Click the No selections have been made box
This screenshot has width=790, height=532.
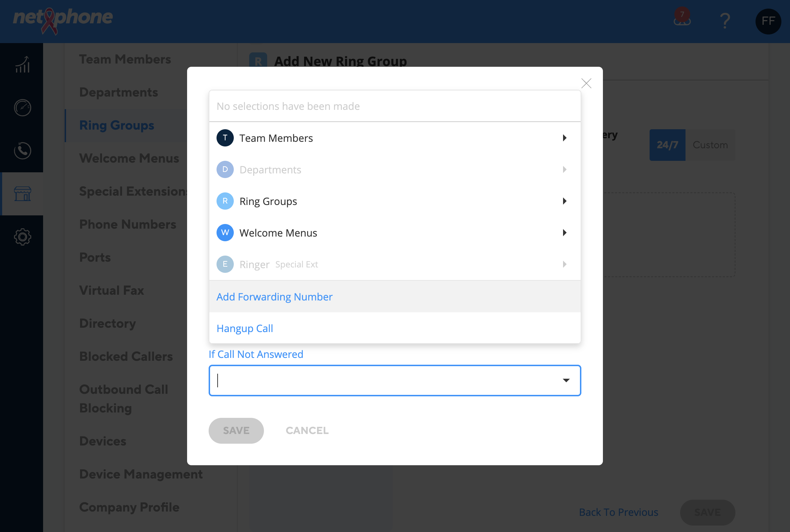[395, 106]
